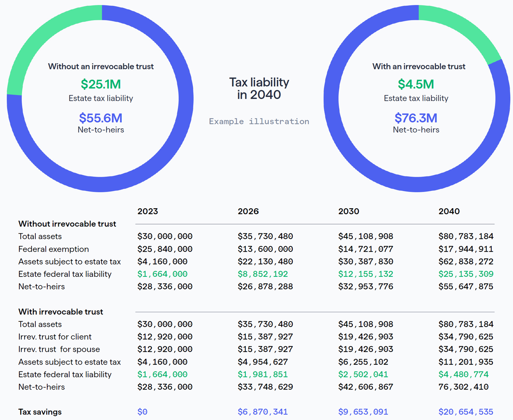The height and width of the screenshot is (420, 513).
Task: Click the 'Example illustration' caption
Action: click(259, 121)
